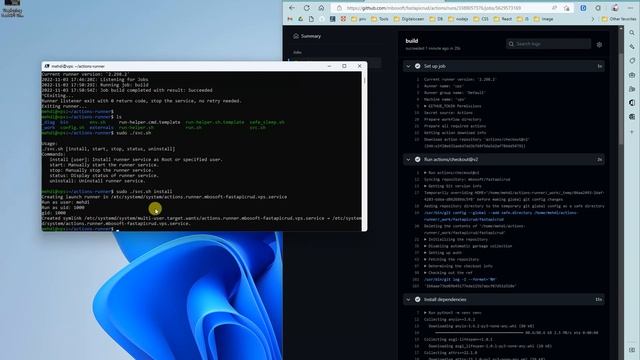Open Edge sidebar search icon
Viewport: 640px width, 360px height.
tap(632, 33)
